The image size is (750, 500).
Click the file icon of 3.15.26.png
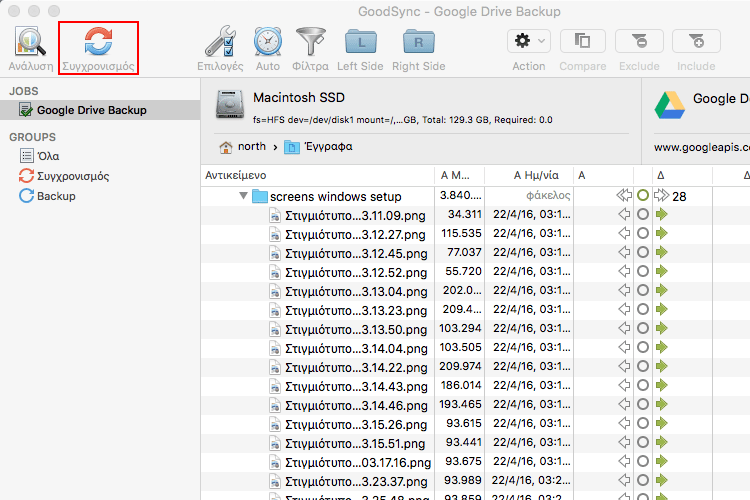(275, 424)
